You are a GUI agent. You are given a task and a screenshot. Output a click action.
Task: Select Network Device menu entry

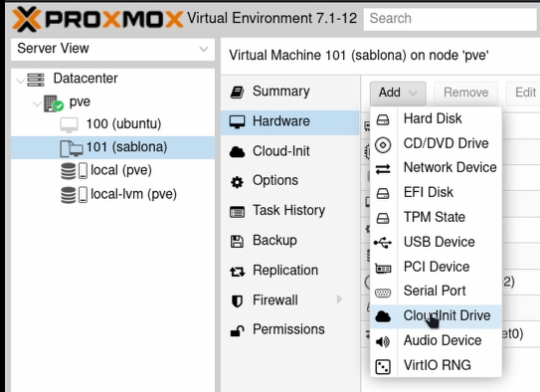coord(436,168)
